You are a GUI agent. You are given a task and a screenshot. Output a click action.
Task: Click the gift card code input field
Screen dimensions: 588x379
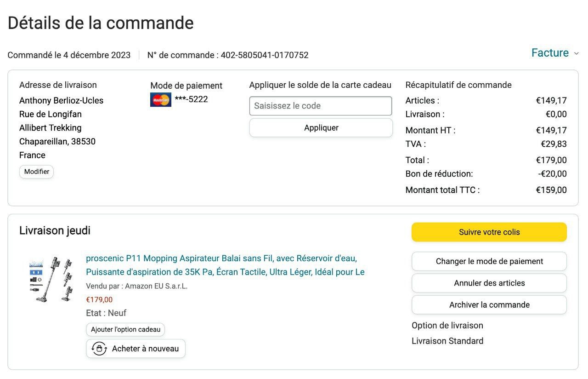(x=321, y=106)
